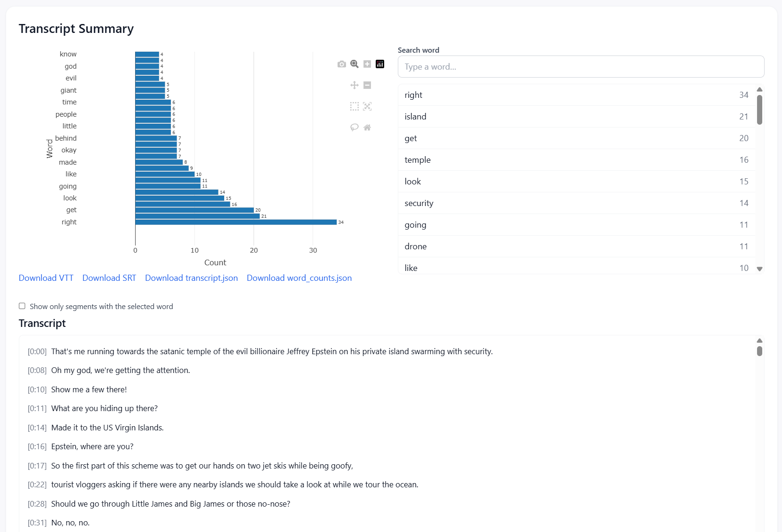Click the word list scroll-down arrow

point(759,269)
